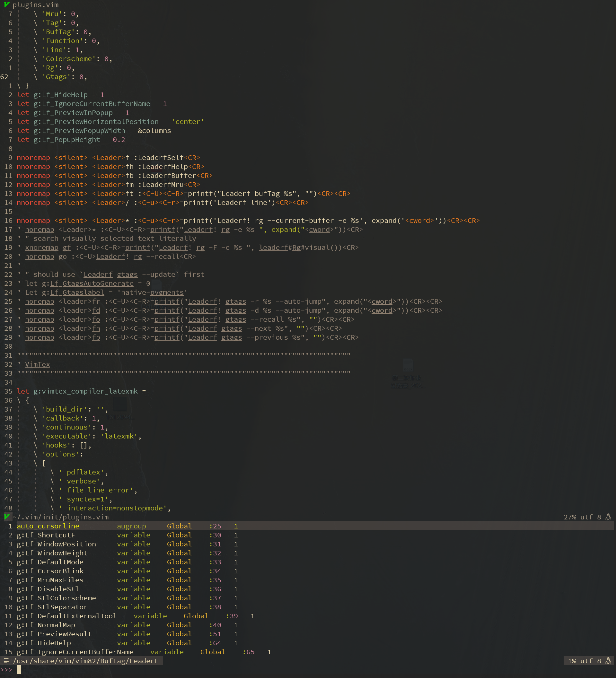Click the Linux penguin icon next to 27% utf-8
Screen dimensions: 616x678
608,517
